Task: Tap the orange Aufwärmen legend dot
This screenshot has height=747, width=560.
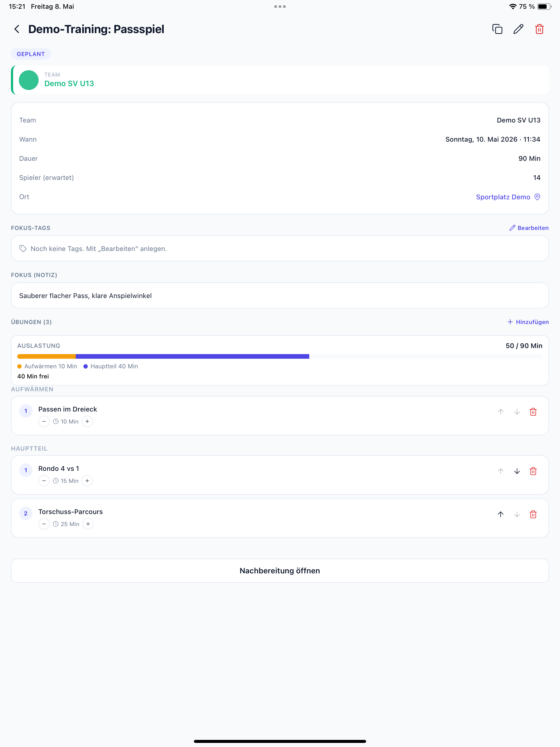Action: [20, 366]
